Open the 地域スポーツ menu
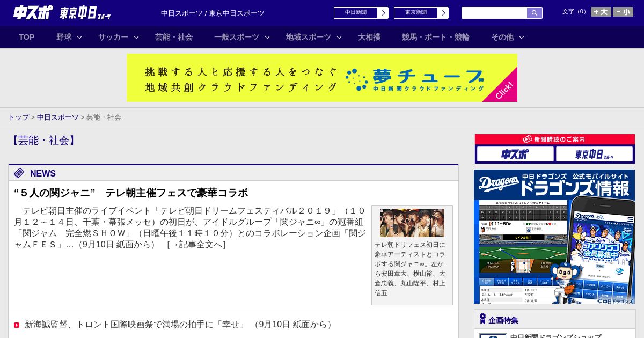This screenshot has height=338, width=644. click(x=309, y=37)
